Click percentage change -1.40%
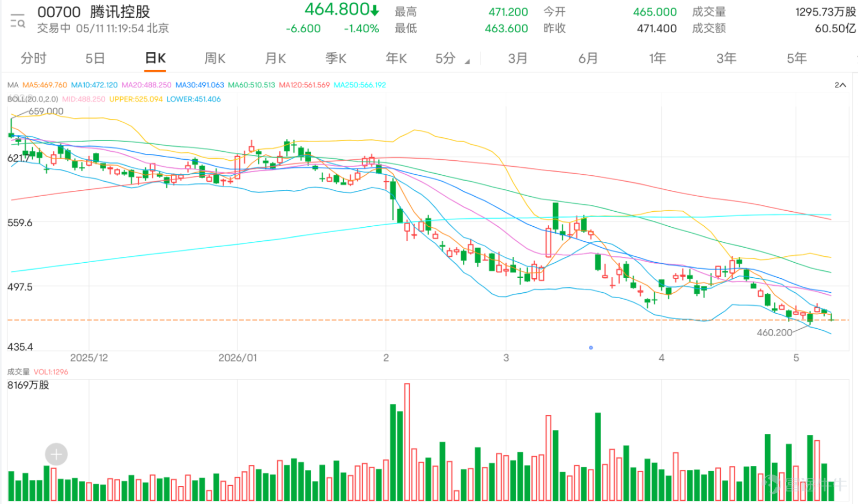This screenshot has height=504, width=858. pos(361,28)
